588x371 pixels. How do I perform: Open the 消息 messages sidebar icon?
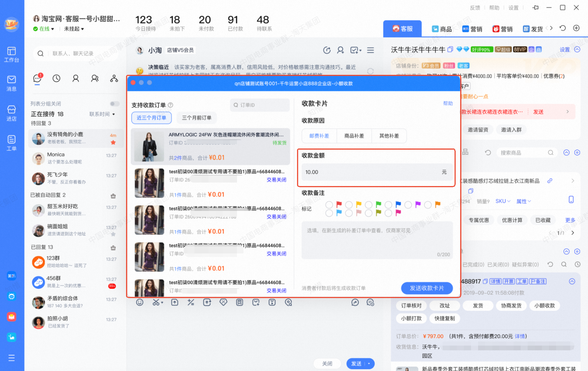11,83
